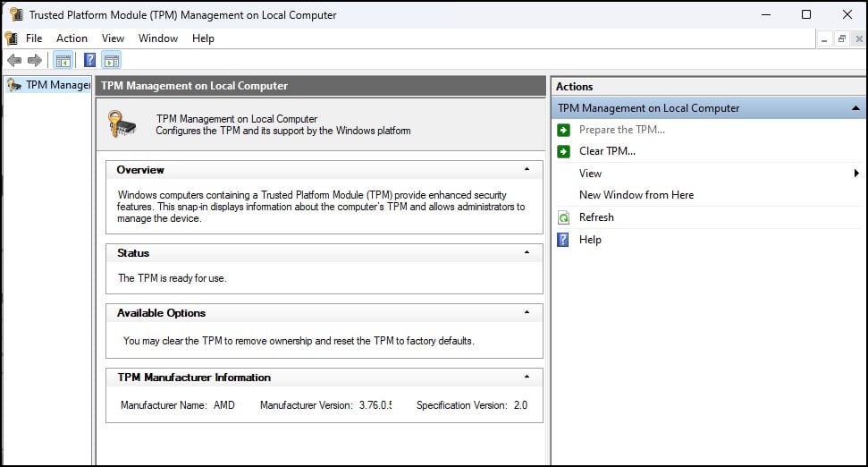The width and height of the screenshot is (868, 467).
Task: Collapse the Available Options section
Action: pyautogui.click(x=527, y=312)
